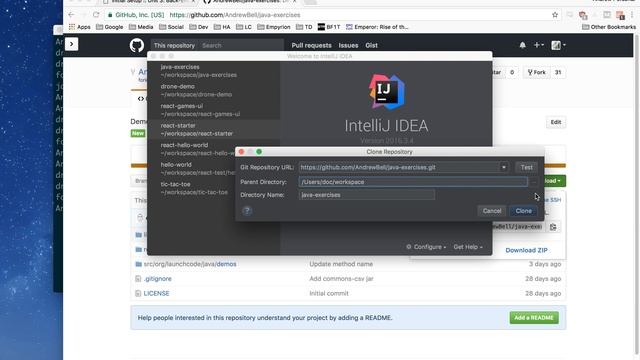Click the IntelliJ IDEA logo
This screenshot has height=360, width=640.
[386, 92]
